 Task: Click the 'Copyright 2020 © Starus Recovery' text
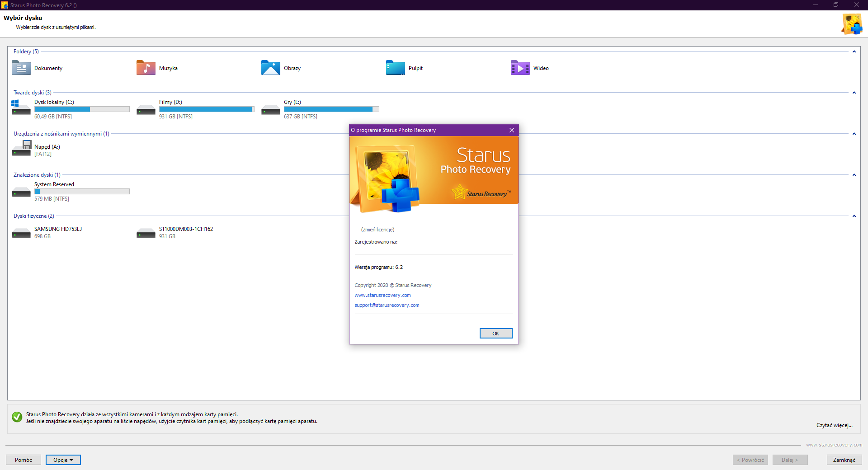tap(393, 285)
